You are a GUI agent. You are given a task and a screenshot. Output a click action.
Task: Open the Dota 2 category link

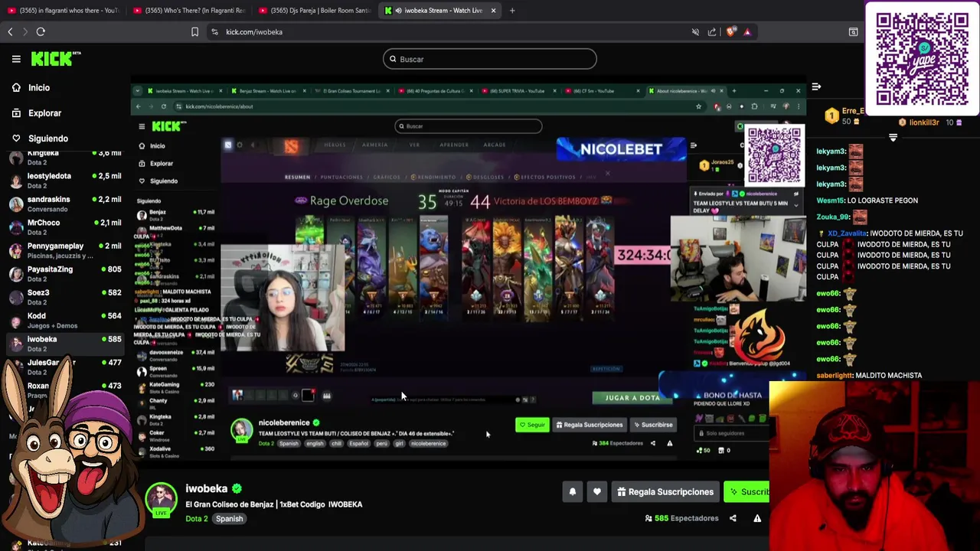(x=197, y=519)
